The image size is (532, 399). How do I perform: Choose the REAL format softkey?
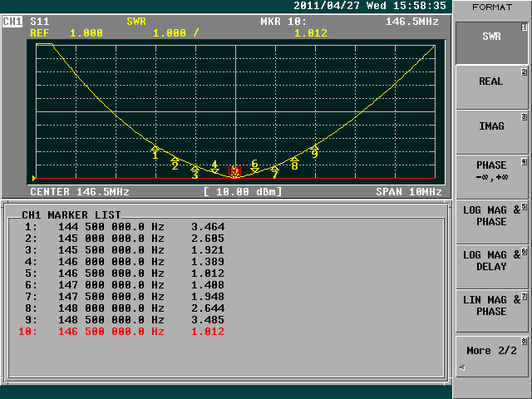point(491,88)
